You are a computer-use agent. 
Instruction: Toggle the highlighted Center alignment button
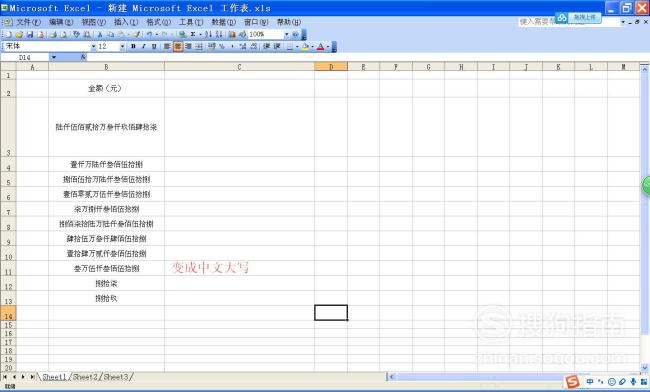[x=178, y=46]
